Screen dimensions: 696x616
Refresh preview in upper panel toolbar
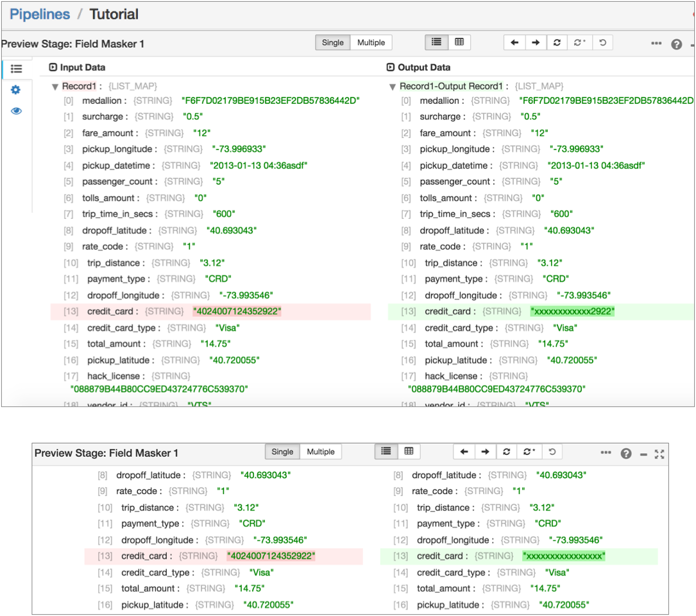[x=557, y=42]
